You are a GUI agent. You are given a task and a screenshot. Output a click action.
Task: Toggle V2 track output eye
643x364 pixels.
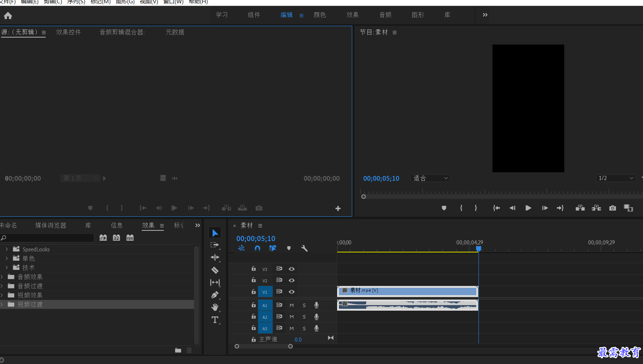292,280
